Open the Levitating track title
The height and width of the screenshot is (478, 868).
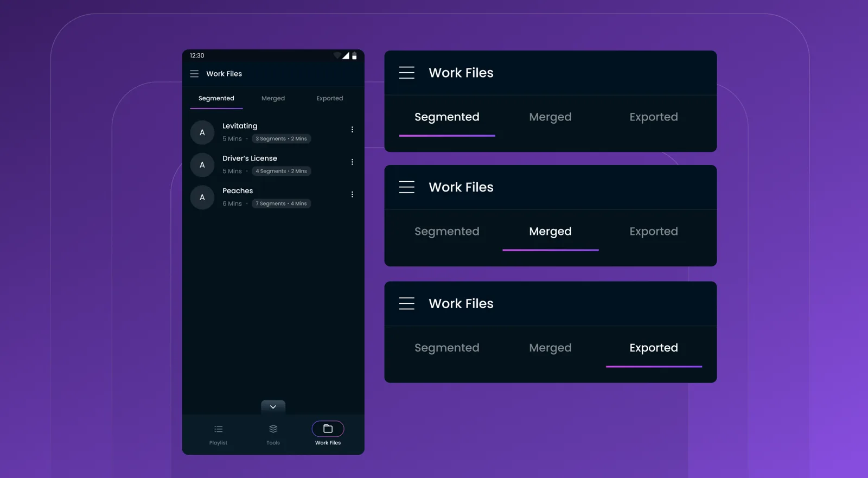pos(240,126)
